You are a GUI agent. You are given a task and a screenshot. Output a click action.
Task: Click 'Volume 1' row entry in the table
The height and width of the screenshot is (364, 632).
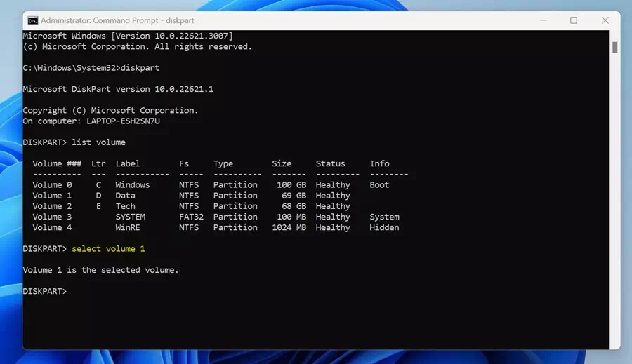coord(52,195)
